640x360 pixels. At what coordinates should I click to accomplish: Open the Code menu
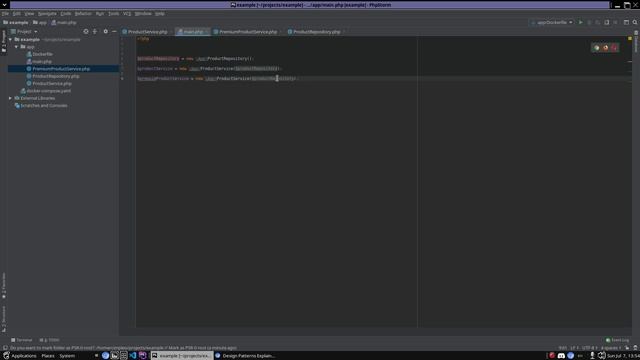click(x=65, y=13)
